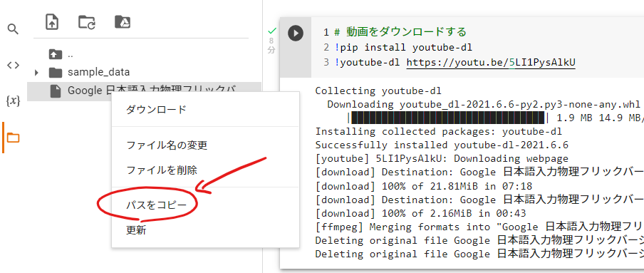The image size is (644, 273).
Task: Click the green execution checkmark status
Action: (x=272, y=31)
